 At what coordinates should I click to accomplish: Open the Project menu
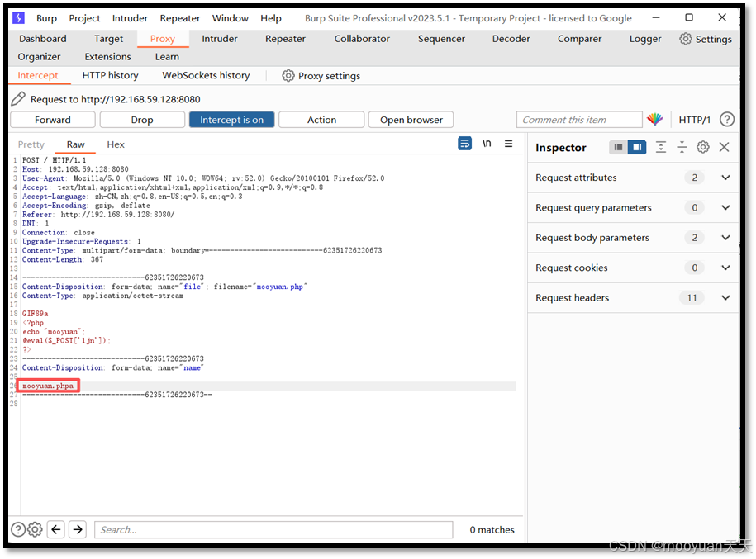(84, 18)
